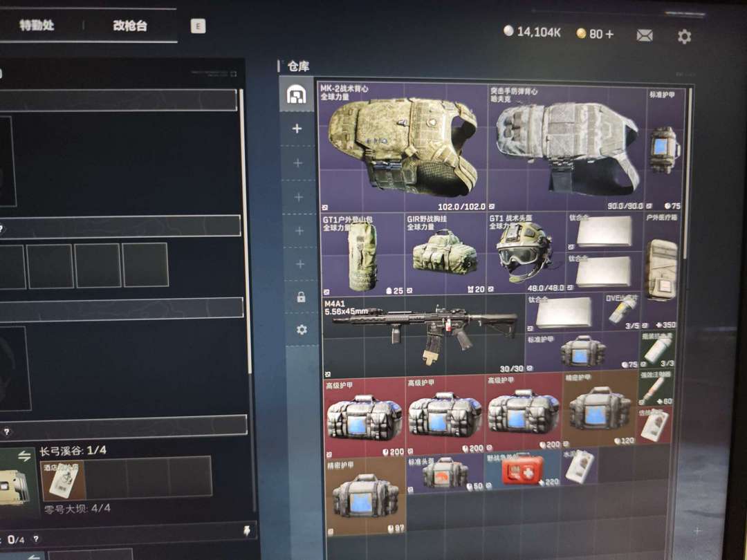The height and width of the screenshot is (560, 747).
Task: Open warehouse sidebar gear settings
Action: pyautogui.click(x=301, y=330)
